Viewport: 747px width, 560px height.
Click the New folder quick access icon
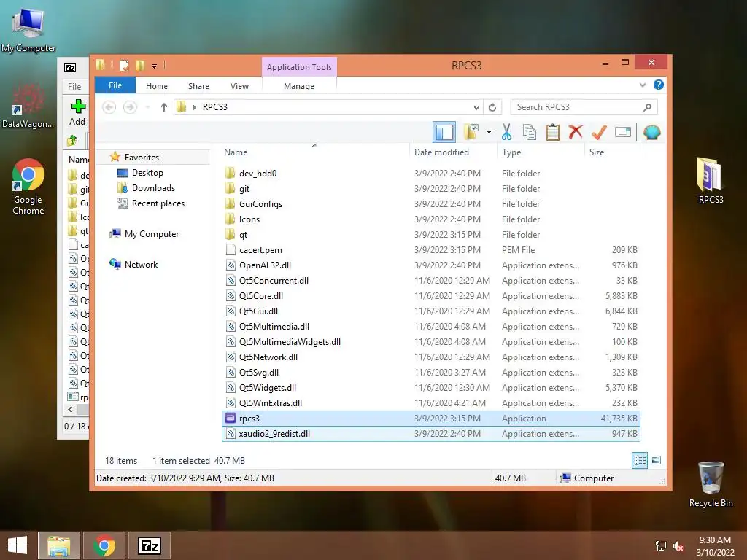point(140,65)
